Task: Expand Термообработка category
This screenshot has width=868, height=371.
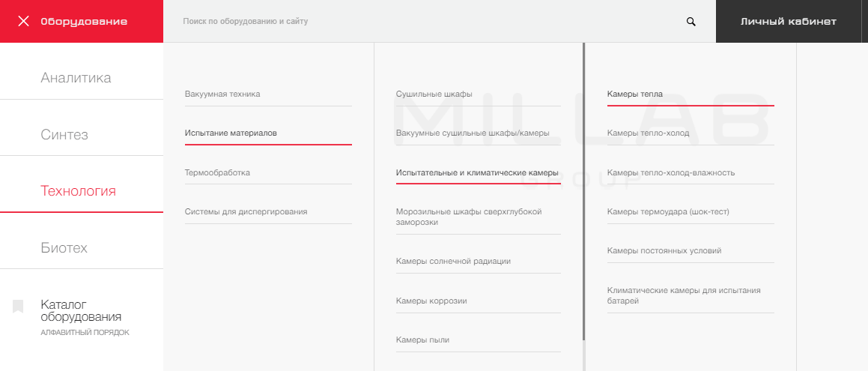Action: pos(217,172)
